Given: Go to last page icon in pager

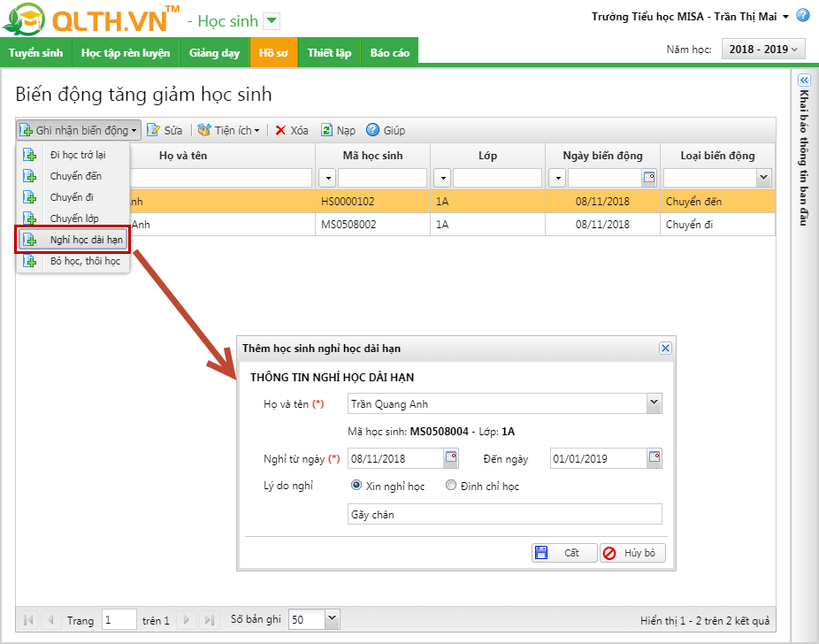Looking at the screenshot, I should tap(209, 620).
